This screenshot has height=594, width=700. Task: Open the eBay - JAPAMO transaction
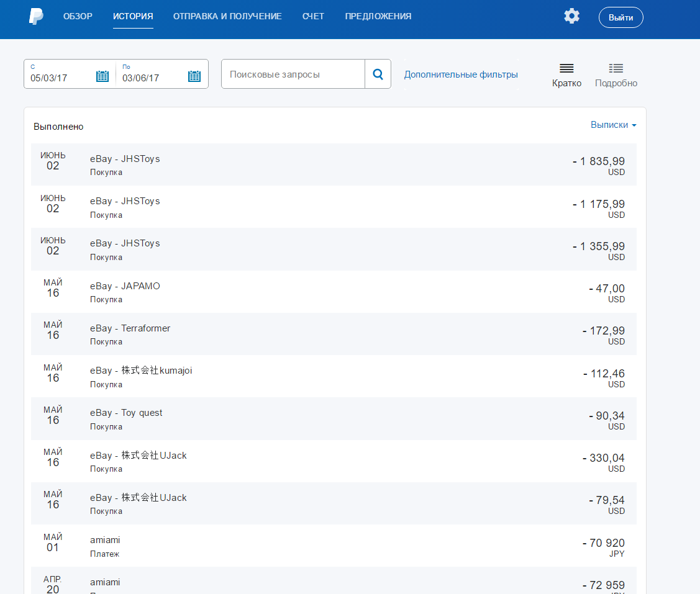click(x=125, y=286)
